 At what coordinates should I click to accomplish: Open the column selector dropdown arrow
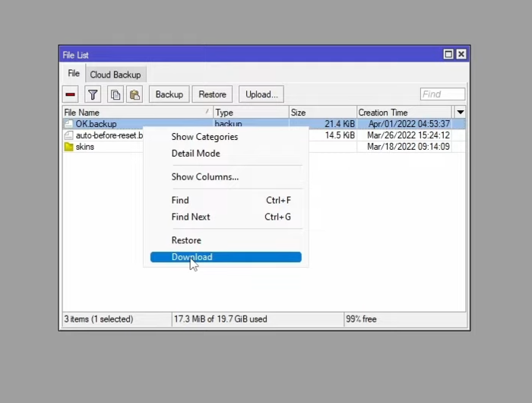pyautogui.click(x=460, y=113)
